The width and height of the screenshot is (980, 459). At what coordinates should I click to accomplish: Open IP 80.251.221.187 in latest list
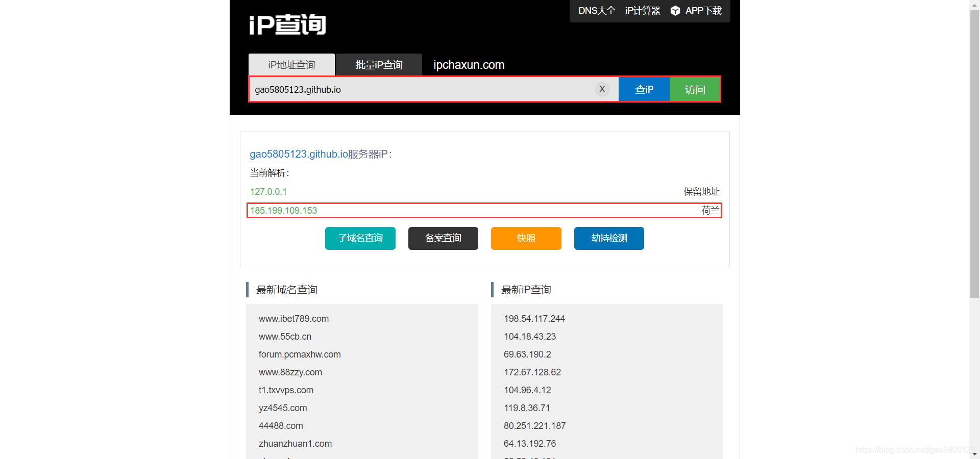(534, 426)
